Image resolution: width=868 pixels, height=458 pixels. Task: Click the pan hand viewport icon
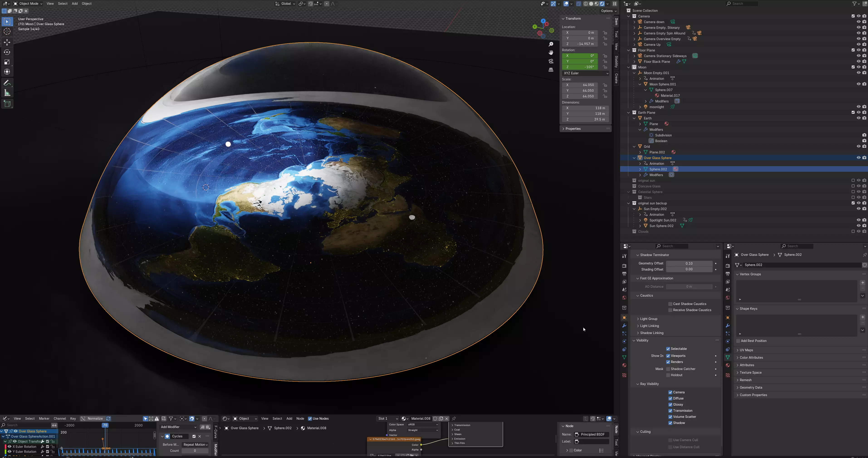[x=551, y=53]
